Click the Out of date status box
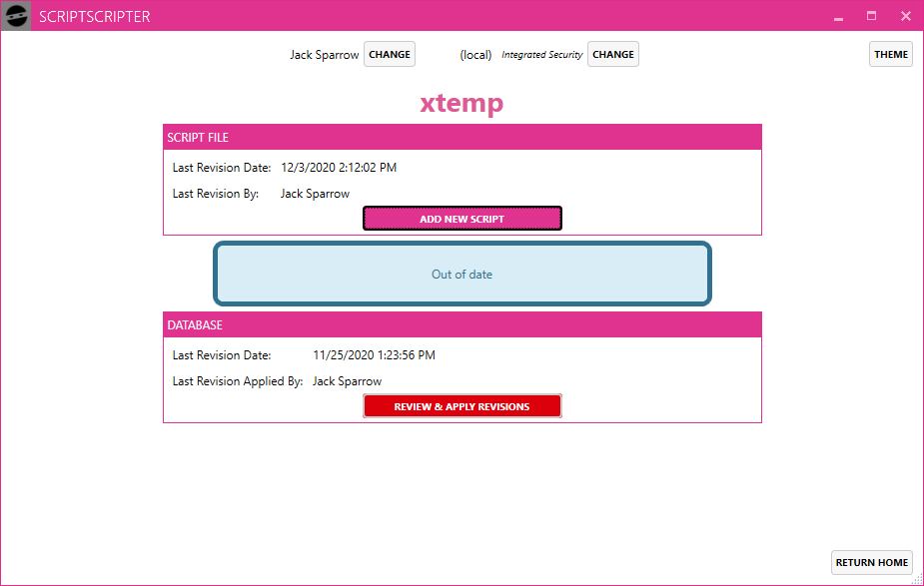 click(462, 274)
